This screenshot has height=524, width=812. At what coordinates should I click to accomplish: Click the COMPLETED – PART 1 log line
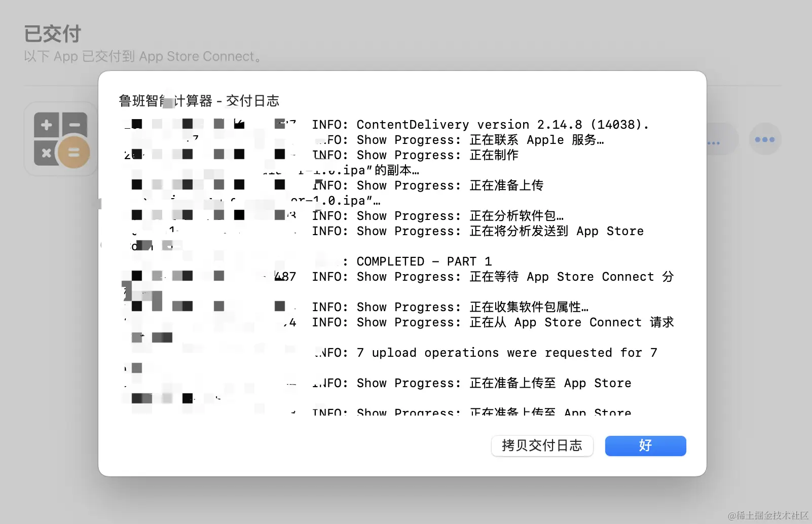[x=418, y=261]
